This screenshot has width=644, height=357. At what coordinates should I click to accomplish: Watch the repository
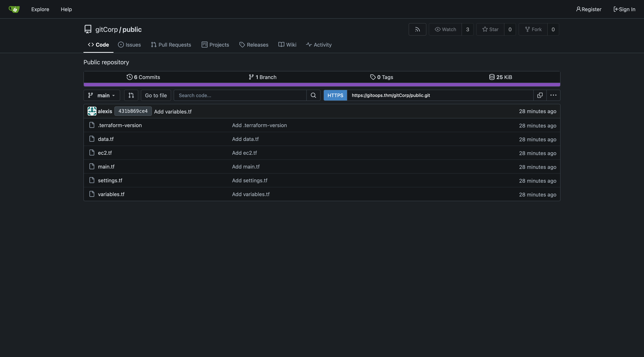tap(445, 29)
